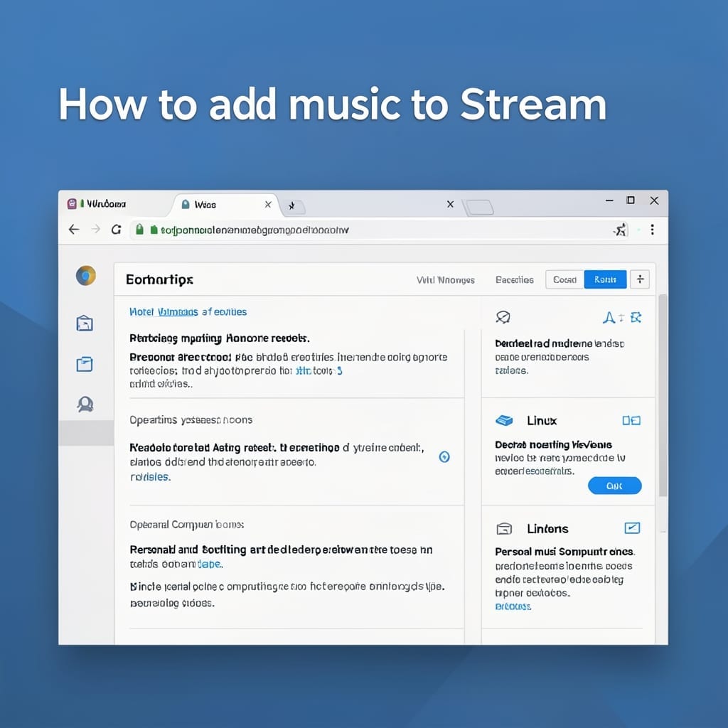Click the blue checkbox icon on Lintens card
Image resolution: width=728 pixels, height=728 pixels.
pyautogui.click(x=632, y=528)
